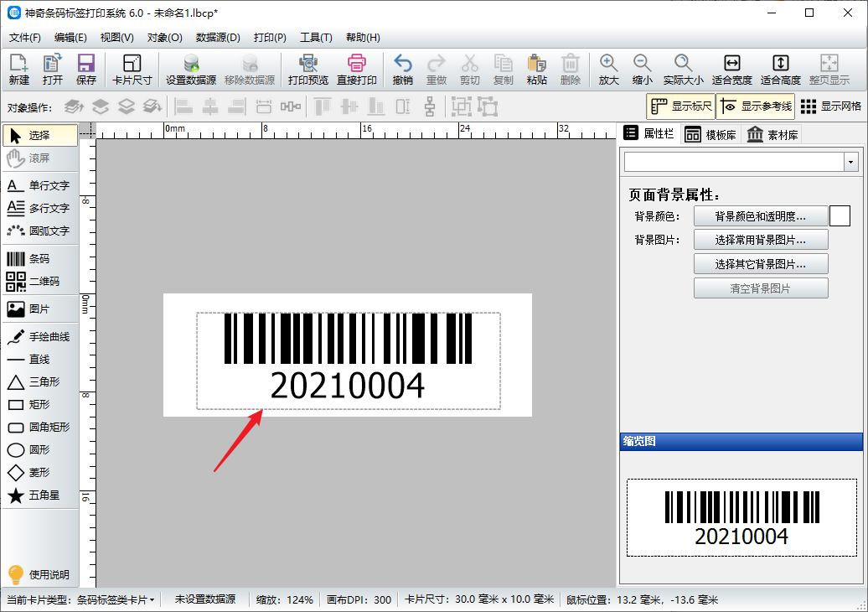The height and width of the screenshot is (612, 868).
Task: Reset to 实际大小 actual size
Action: click(683, 70)
